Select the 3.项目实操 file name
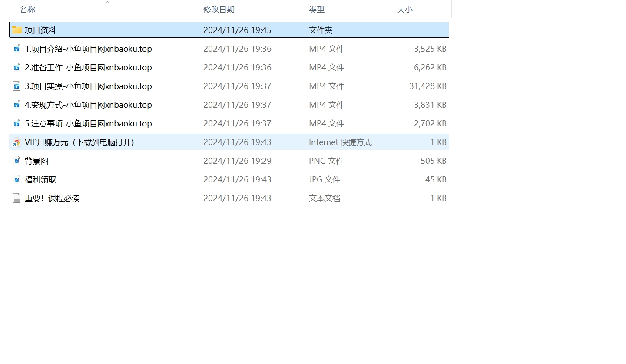 click(x=88, y=86)
